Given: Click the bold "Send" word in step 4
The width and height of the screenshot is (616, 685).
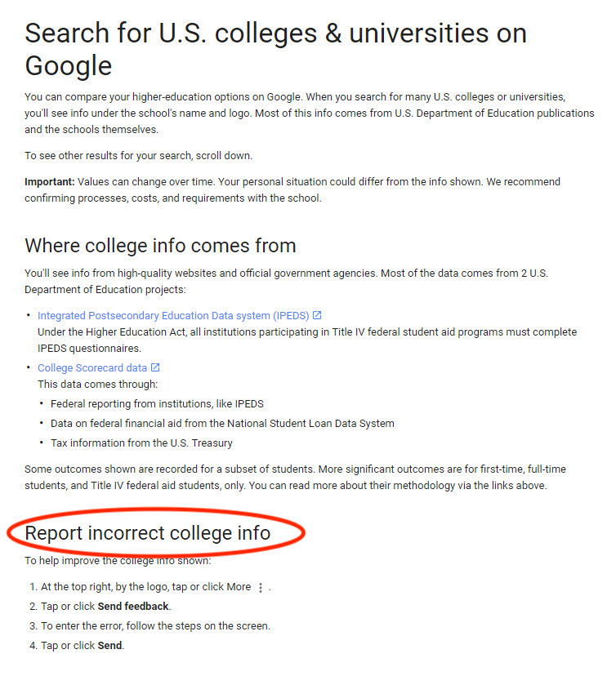Looking at the screenshot, I should [109, 646].
